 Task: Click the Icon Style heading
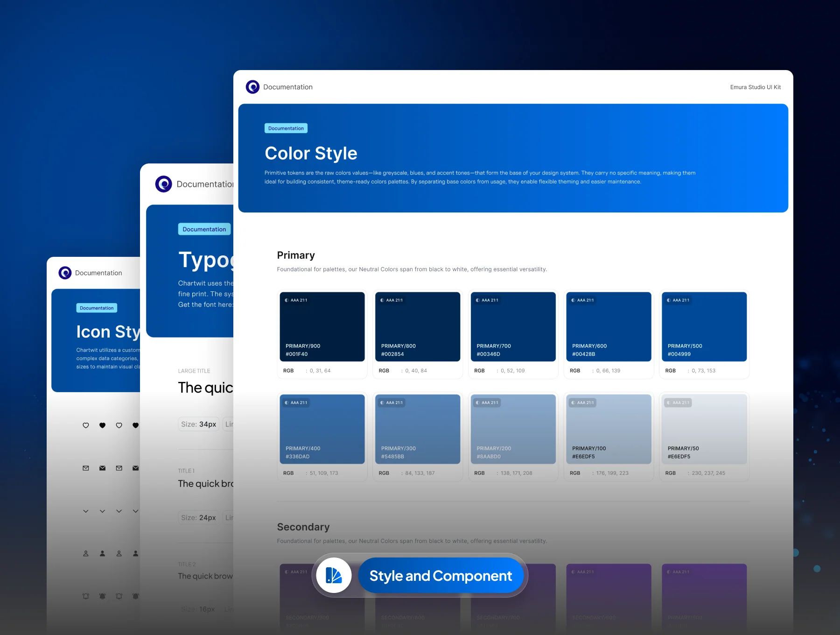pos(108,332)
